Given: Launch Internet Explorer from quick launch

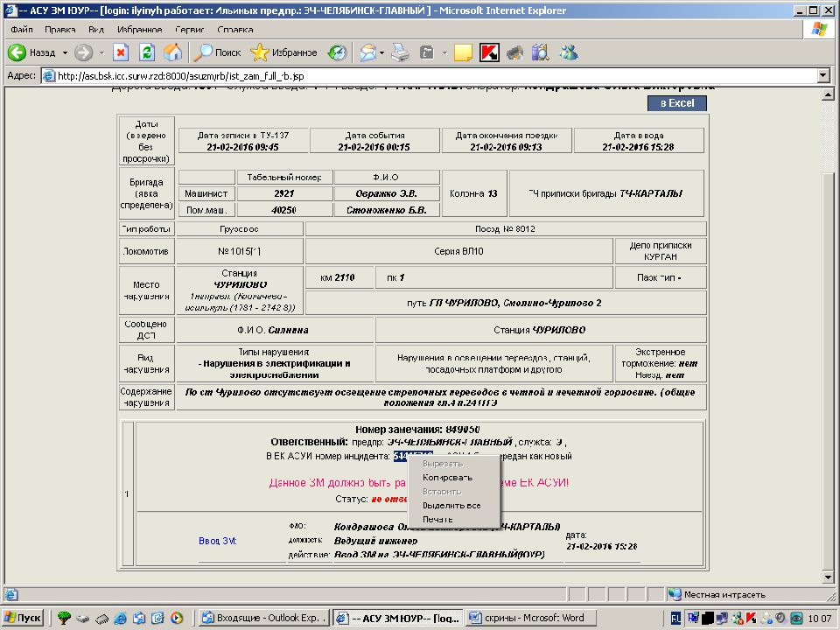Looking at the screenshot, I should pos(120,618).
